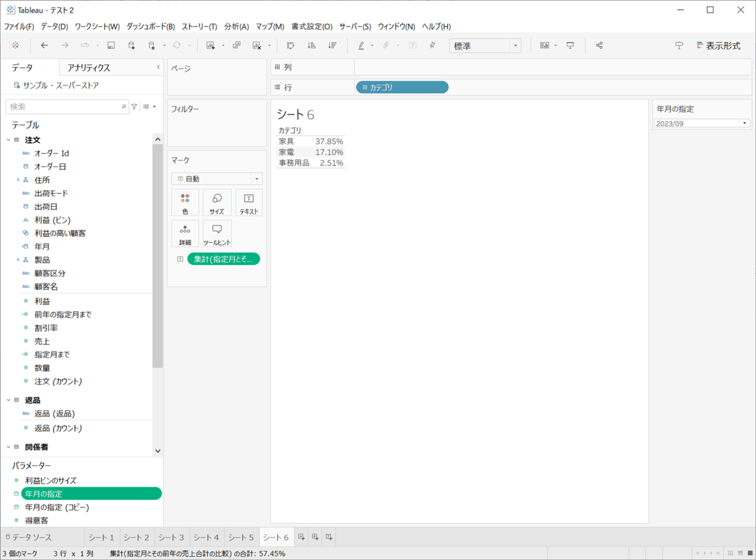756x560 pixels.
Task: Collapse the 関係者 table group
Action: (x=8, y=447)
